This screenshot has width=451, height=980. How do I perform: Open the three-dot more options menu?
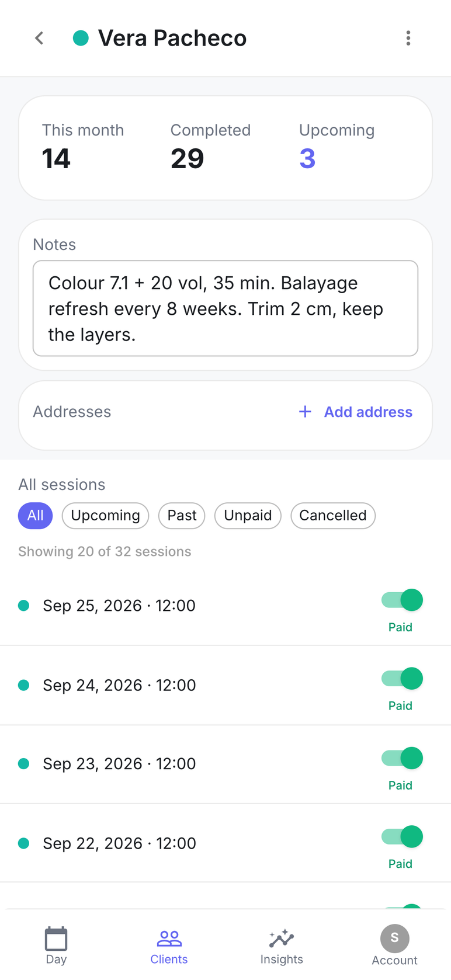coord(408,39)
